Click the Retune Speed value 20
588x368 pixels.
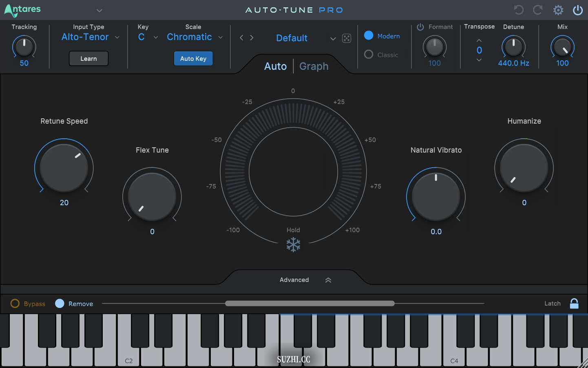point(64,203)
